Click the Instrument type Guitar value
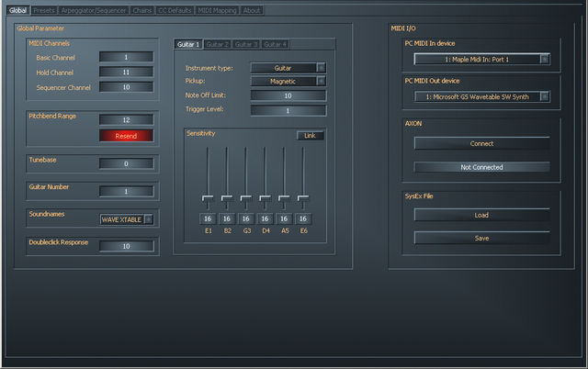The height and width of the screenshot is (369, 588). (283, 68)
